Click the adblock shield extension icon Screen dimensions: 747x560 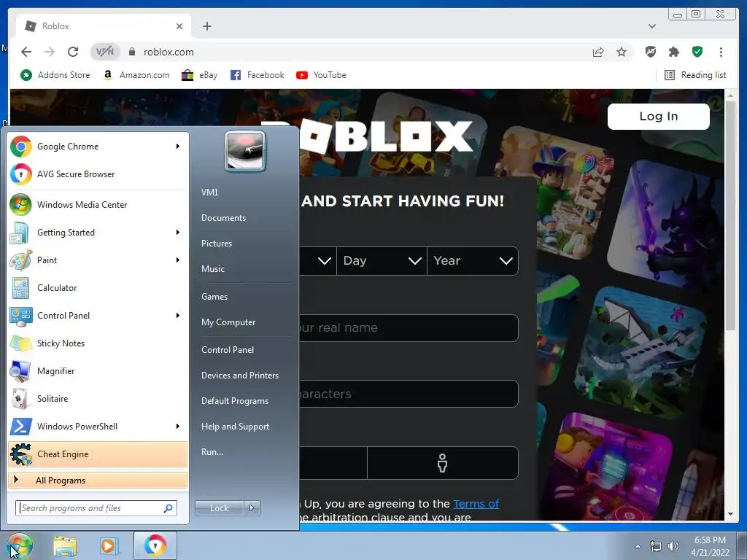pyautogui.click(x=650, y=52)
